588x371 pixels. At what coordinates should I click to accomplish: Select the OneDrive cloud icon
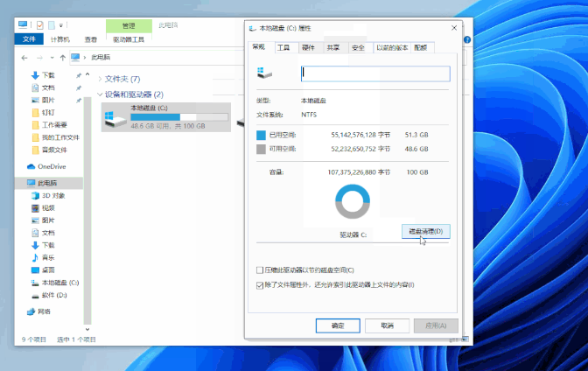pyautogui.click(x=31, y=166)
